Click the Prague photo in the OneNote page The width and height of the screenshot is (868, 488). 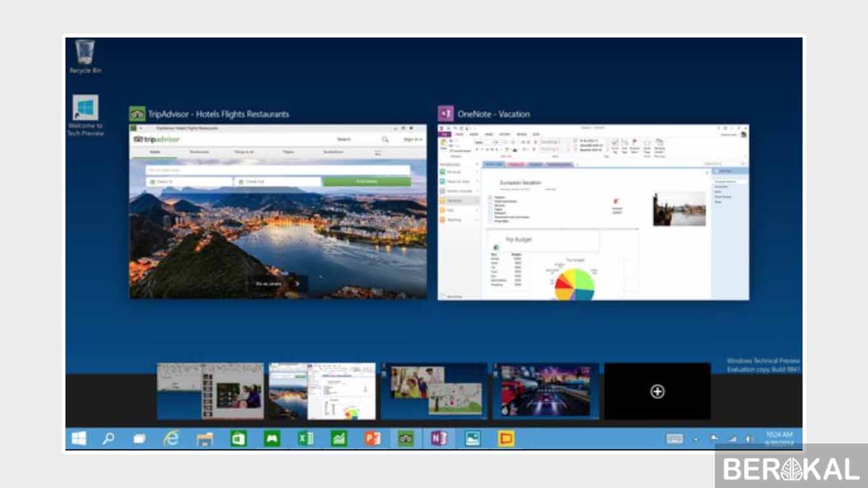click(x=679, y=208)
